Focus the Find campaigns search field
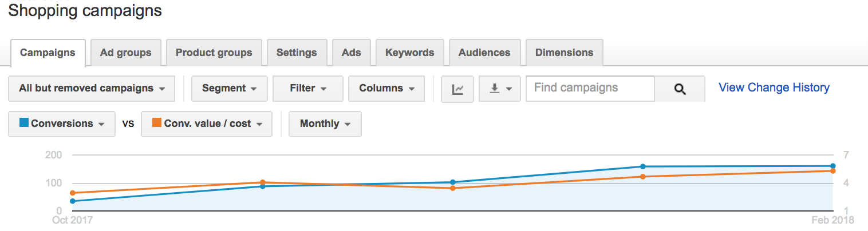The height and width of the screenshot is (231, 868). (590, 89)
